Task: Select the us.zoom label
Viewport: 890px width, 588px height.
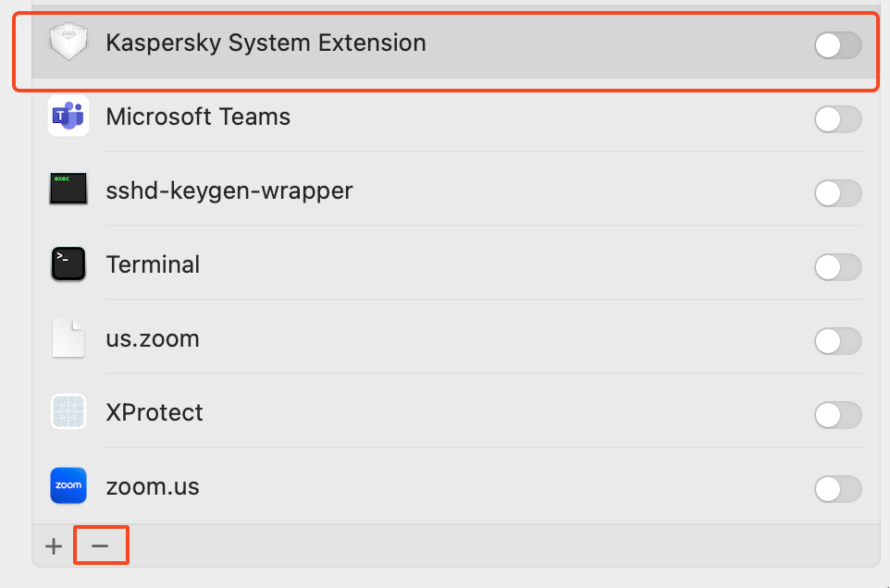Action: [153, 339]
